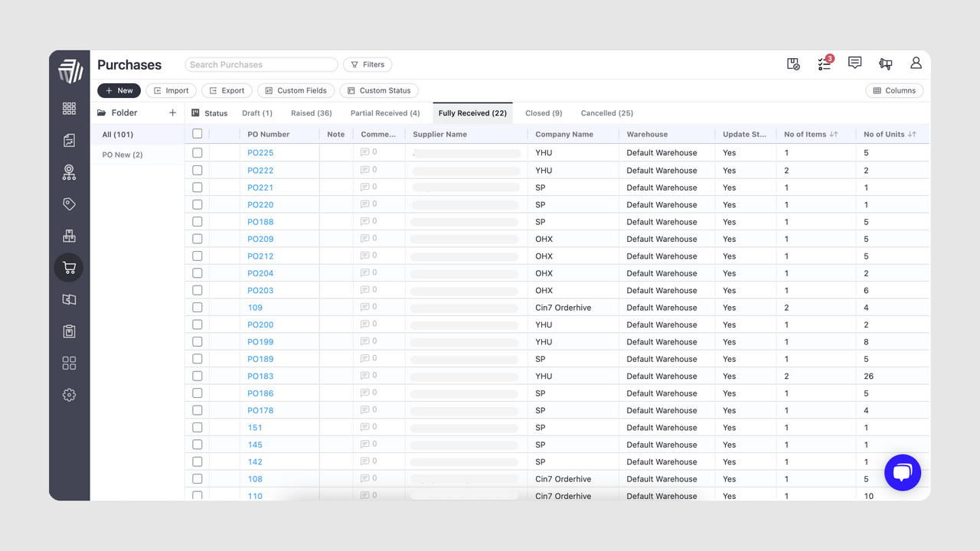Open the Purchases shopping cart sidebar icon

click(69, 268)
